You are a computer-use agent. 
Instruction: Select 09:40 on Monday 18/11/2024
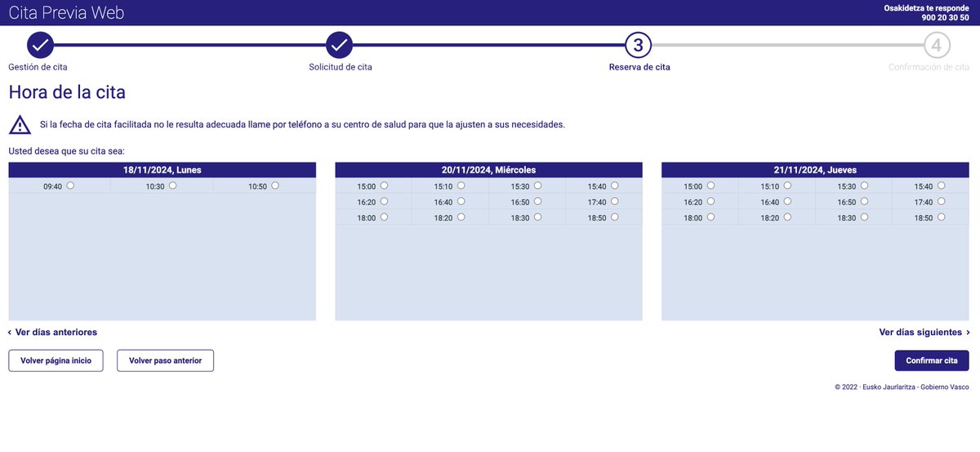pos(70,186)
